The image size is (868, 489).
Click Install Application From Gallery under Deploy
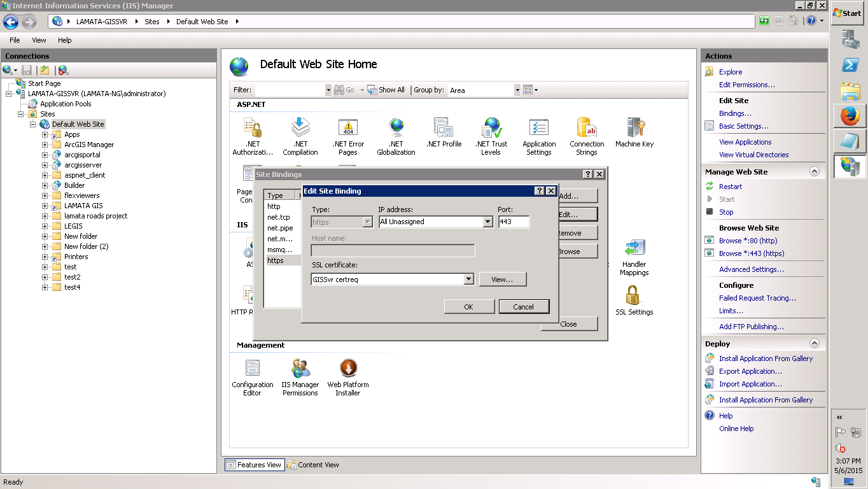[766, 358]
